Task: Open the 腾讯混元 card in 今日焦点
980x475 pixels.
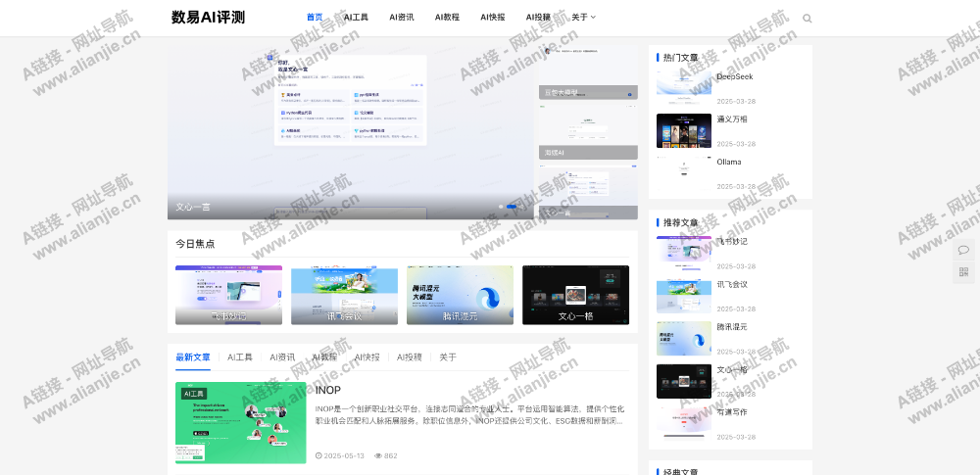Action: click(x=460, y=295)
